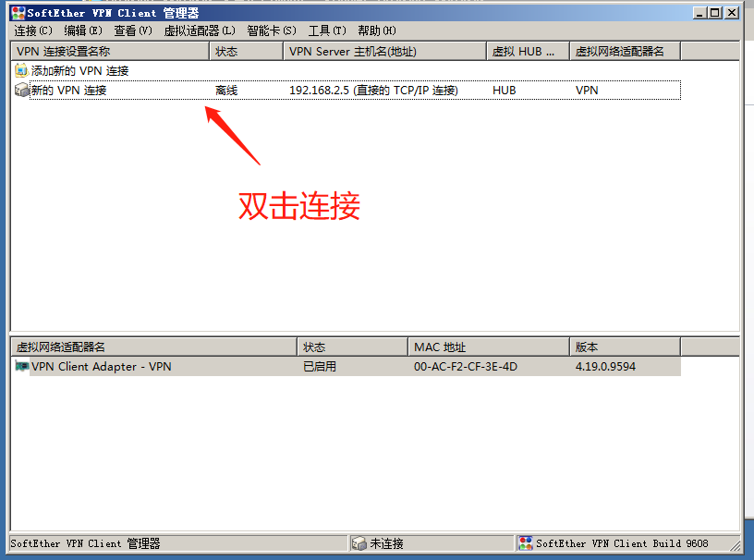Click the MAC 地址 column header
Viewport: 754px width, 560px height.
pyautogui.click(x=489, y=347)
